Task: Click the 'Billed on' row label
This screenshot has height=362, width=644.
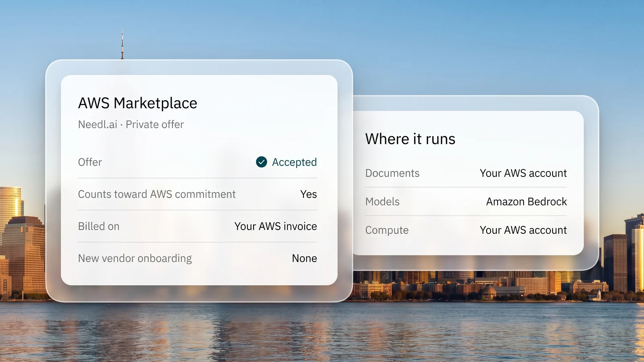Action: pyautogui.click(x=99, y=226)
